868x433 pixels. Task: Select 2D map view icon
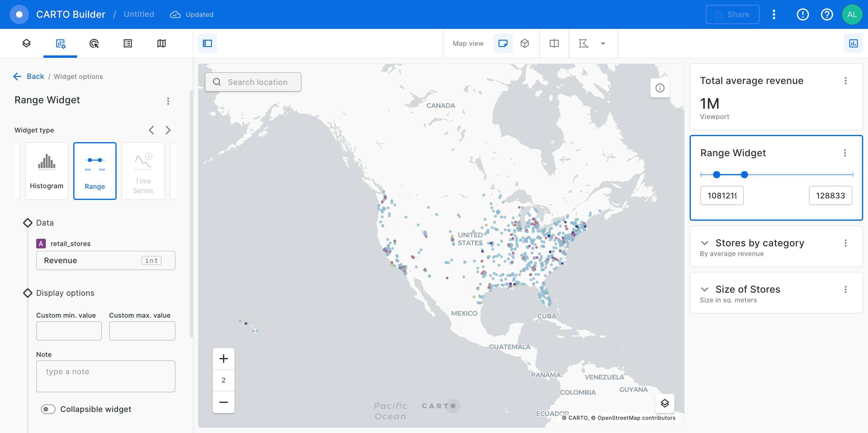pyautogui.click(x=503, y=43)
